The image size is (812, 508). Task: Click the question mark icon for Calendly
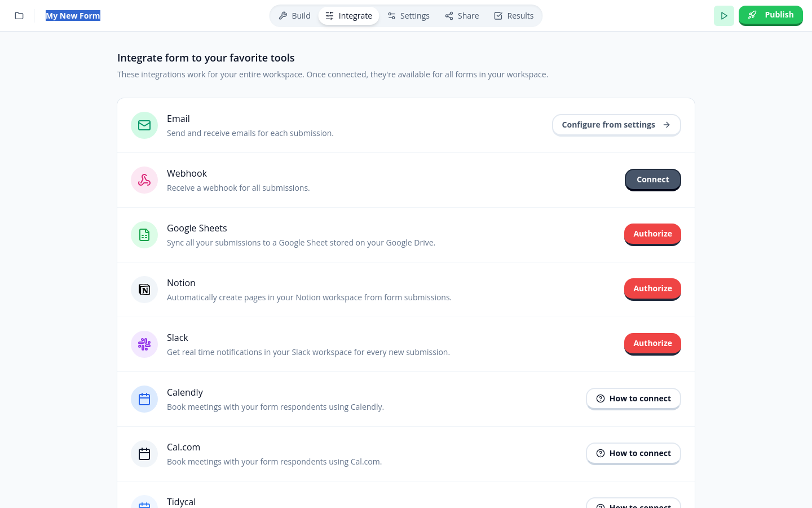pos(601,398)
